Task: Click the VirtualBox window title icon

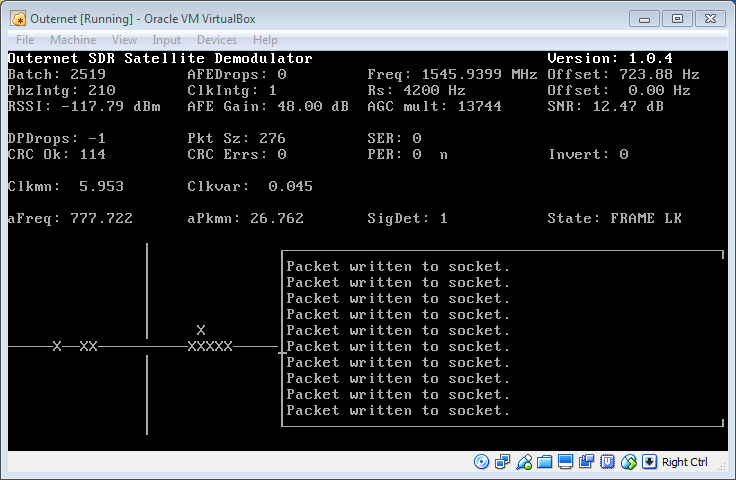Action: [18, 19]
